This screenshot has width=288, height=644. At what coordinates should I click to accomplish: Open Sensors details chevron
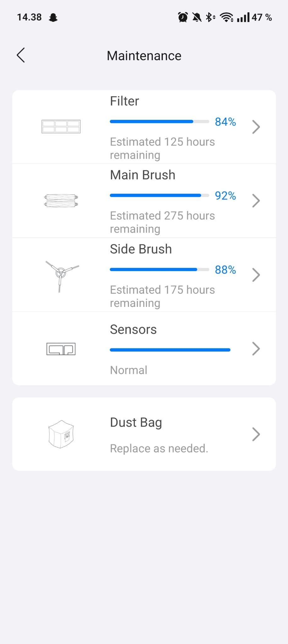click(256, 349)
